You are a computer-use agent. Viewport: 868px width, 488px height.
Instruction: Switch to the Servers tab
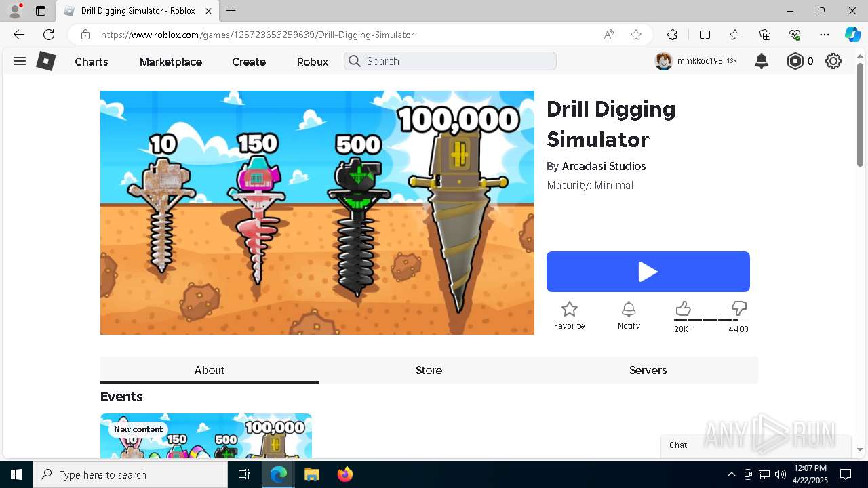pos(648,370)
